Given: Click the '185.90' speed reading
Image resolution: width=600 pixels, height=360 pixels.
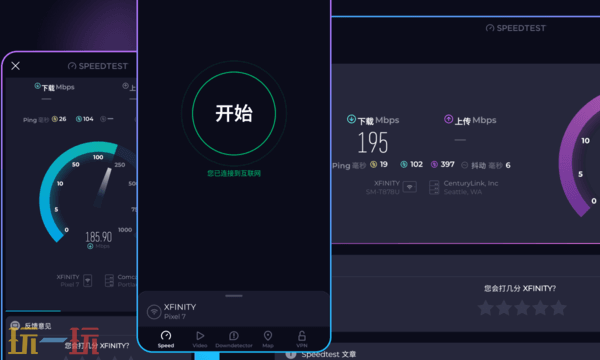Looking at the screenshot, I should (99, 237).
